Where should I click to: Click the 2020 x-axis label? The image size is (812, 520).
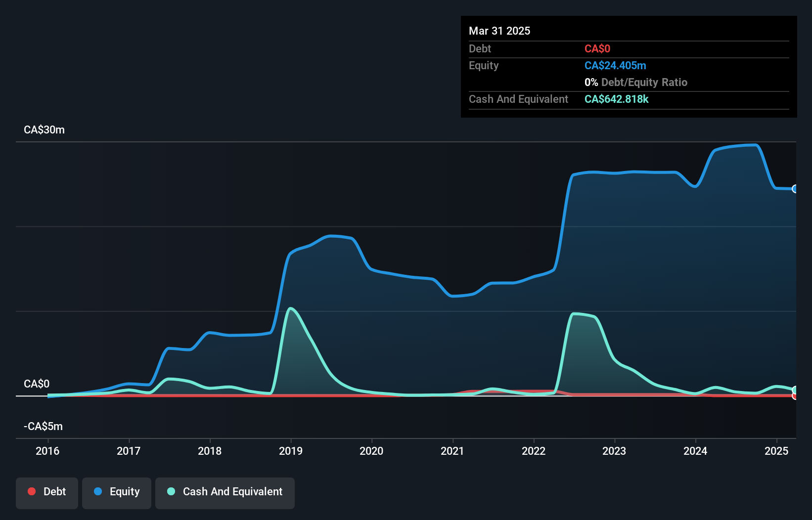(371, 451)
